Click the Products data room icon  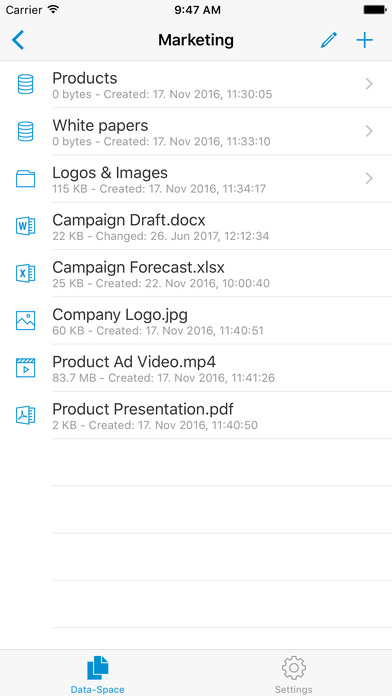coord(25,84)
